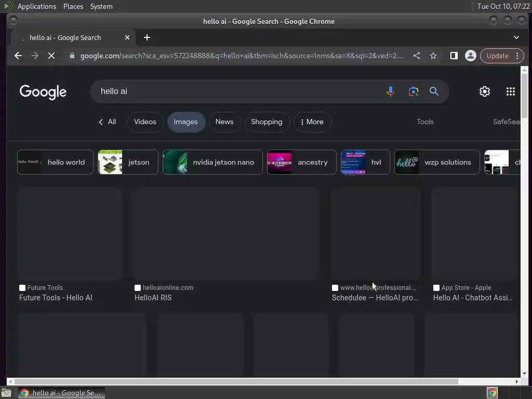Select the wzp solutions chip
This screenshot has width=532, height=399.
(x=437, y=162)
